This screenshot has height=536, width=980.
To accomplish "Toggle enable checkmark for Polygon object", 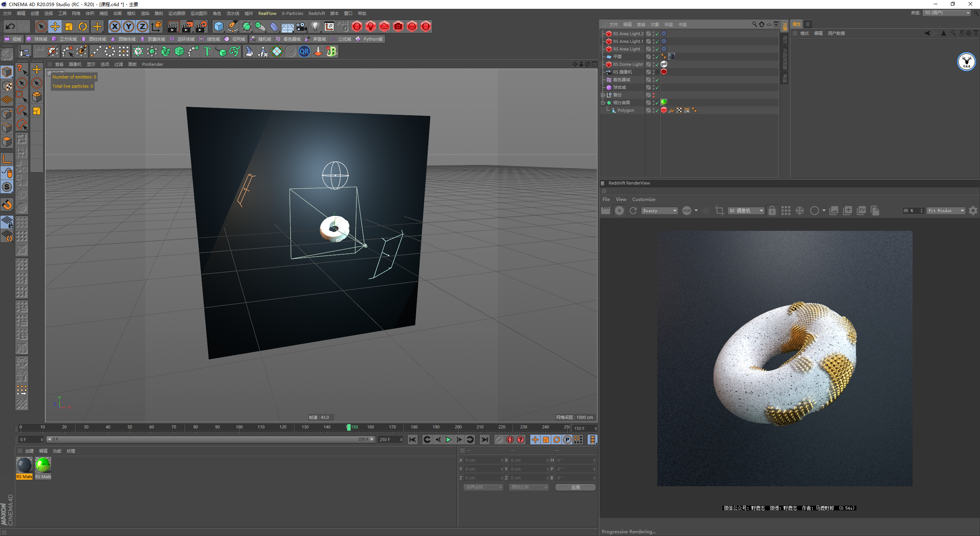I will [x=657, y=110].
